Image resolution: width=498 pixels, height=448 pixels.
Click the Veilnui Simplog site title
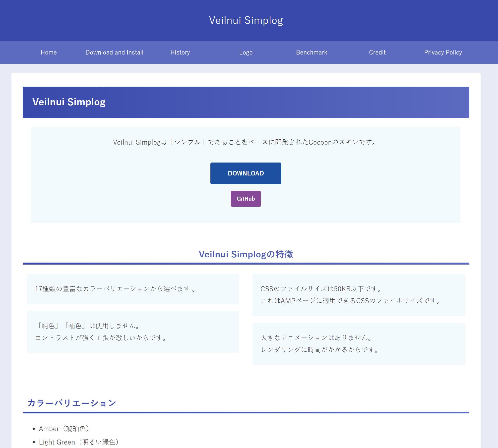pos(246,20)
